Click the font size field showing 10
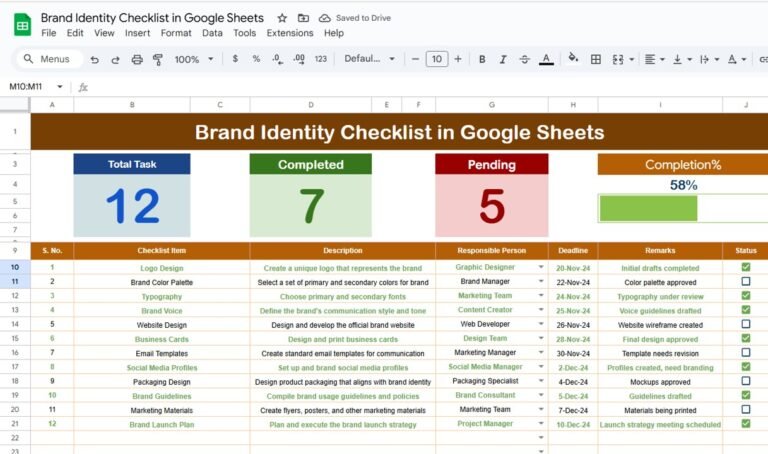Image resolution: width=768 pixels, height=454 pixels. [437, 59]
